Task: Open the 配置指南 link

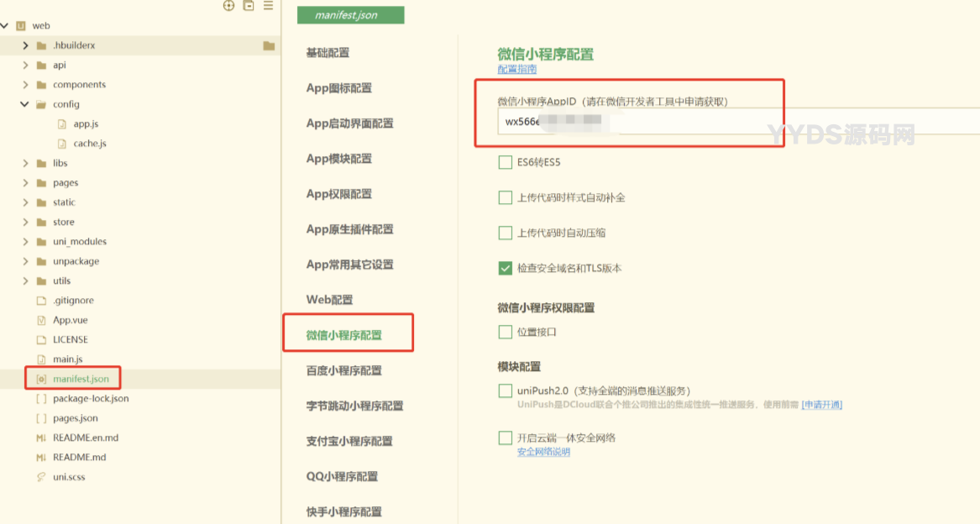Action: 516,71
